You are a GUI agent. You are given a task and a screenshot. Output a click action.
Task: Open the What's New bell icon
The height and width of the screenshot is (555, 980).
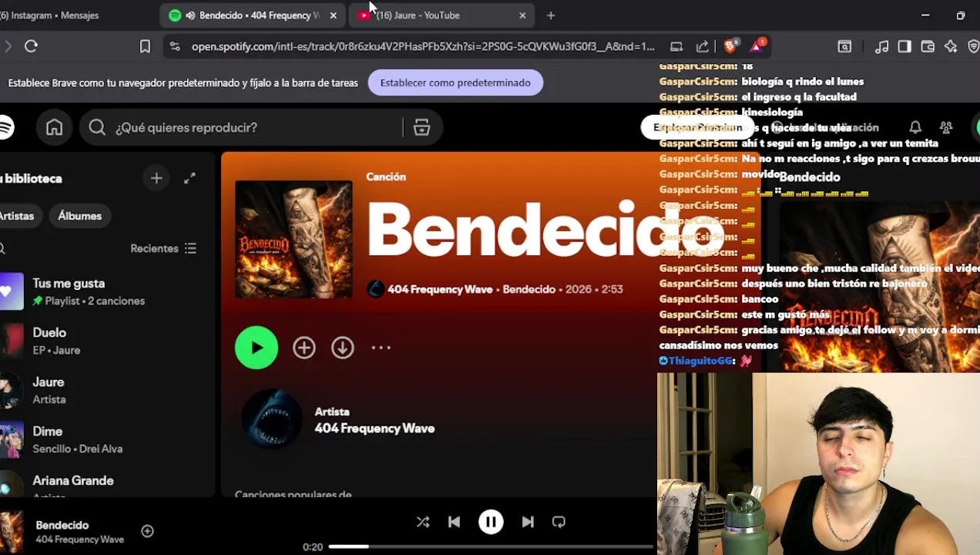(915, 127)
